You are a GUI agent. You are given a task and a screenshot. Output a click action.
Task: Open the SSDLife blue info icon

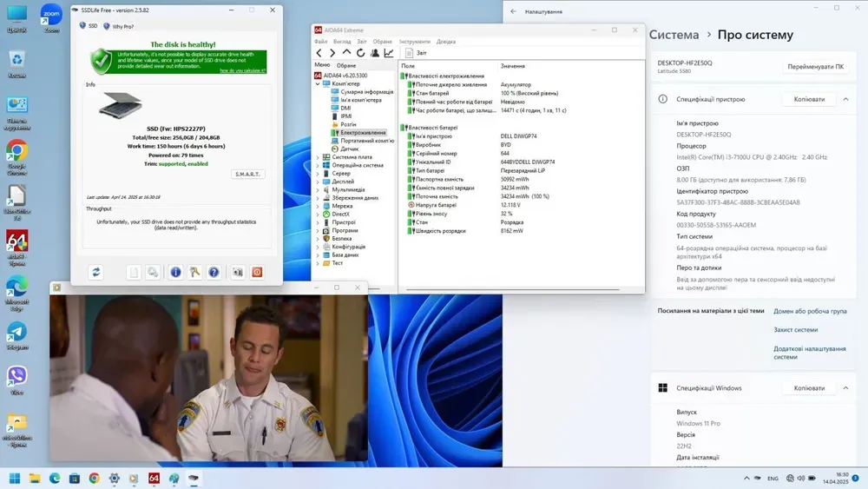[175, 272]
